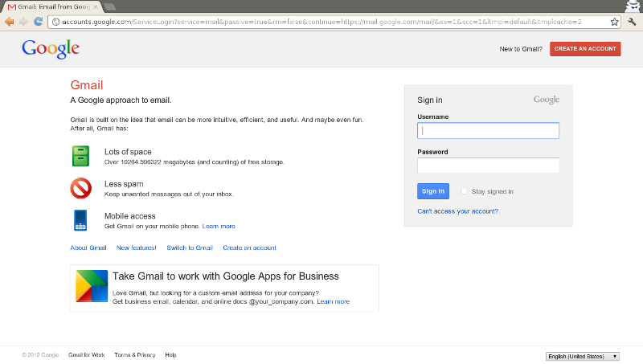Open the Create an account text link
Viewport: 643px width, 364px height.
[249, 247]
